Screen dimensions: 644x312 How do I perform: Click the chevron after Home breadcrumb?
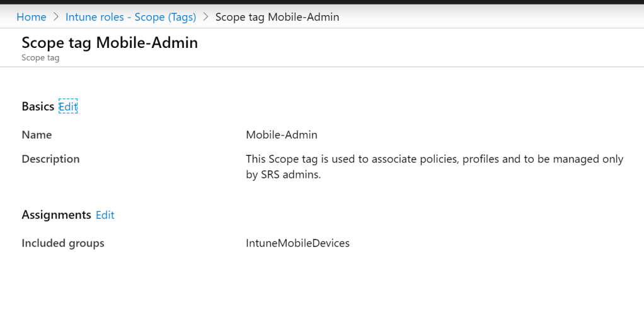tap(56, 17)
